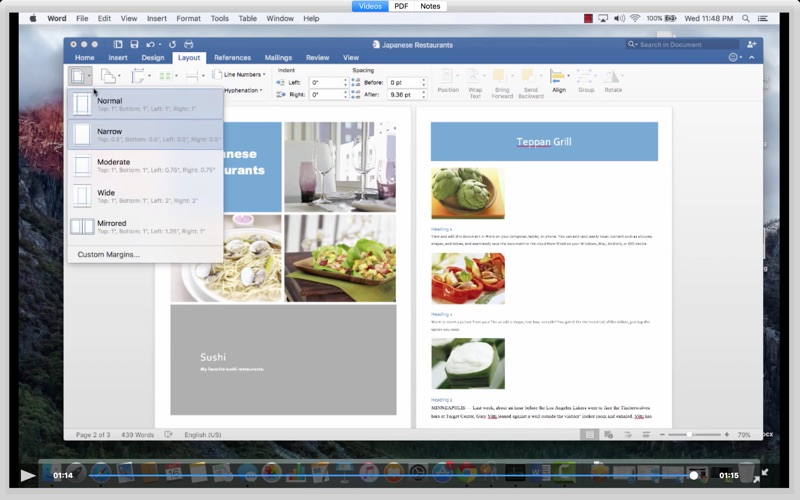Click the video progress bar knob

pyautogui.click(x=693, y=476)
